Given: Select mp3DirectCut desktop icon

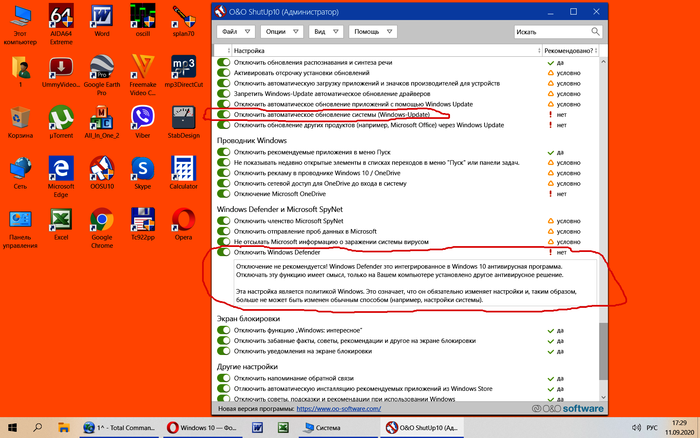Looking at the screenshot, I should (183, 71).
